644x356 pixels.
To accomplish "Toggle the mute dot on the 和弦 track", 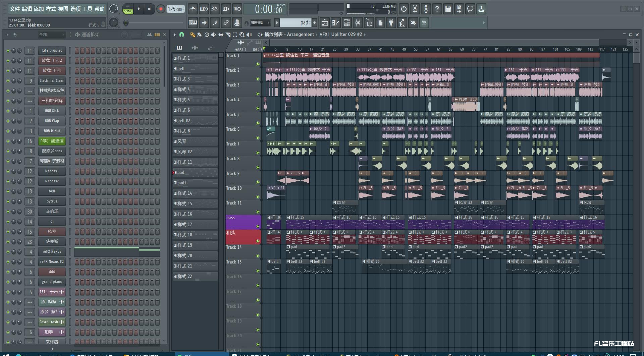I will pyautogui.click(x=258, y=241).
